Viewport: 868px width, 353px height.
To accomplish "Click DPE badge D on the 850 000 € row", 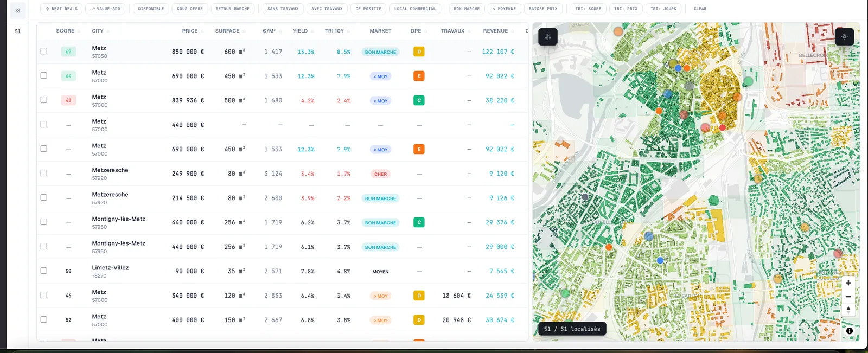I will [419, 52].
